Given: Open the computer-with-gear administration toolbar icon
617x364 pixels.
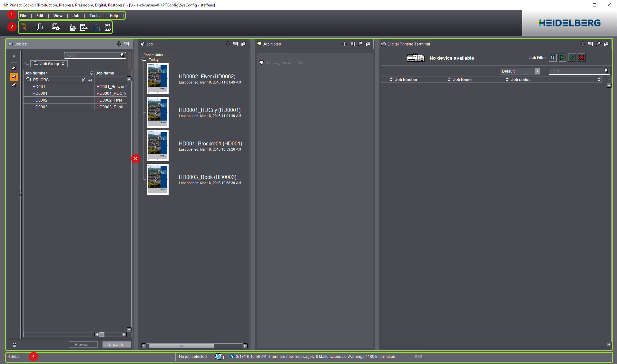Looking at the screenshot, I should 56,27.
